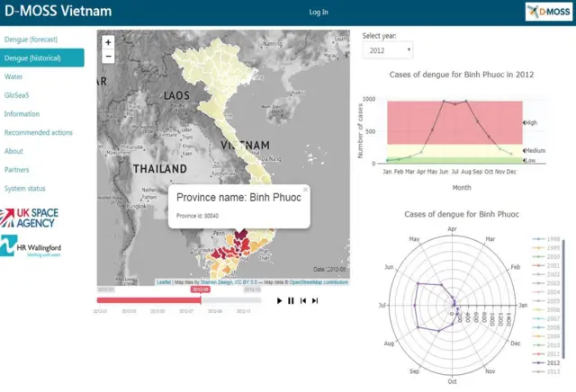
Task: Click the High threshold marker on chart
Action: point(530,122)
